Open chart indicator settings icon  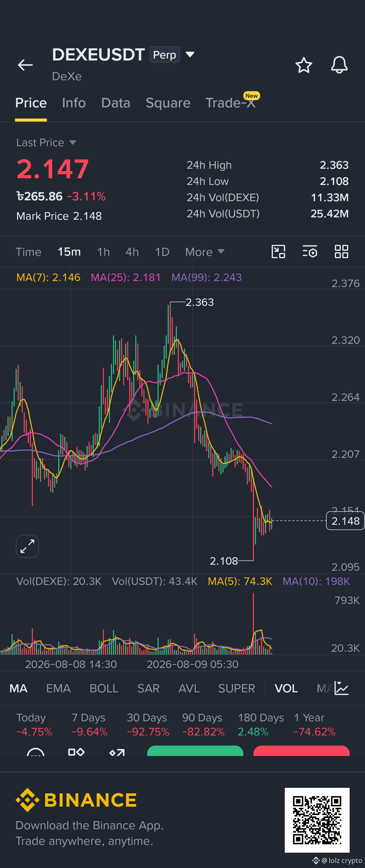tap(310, 252)
